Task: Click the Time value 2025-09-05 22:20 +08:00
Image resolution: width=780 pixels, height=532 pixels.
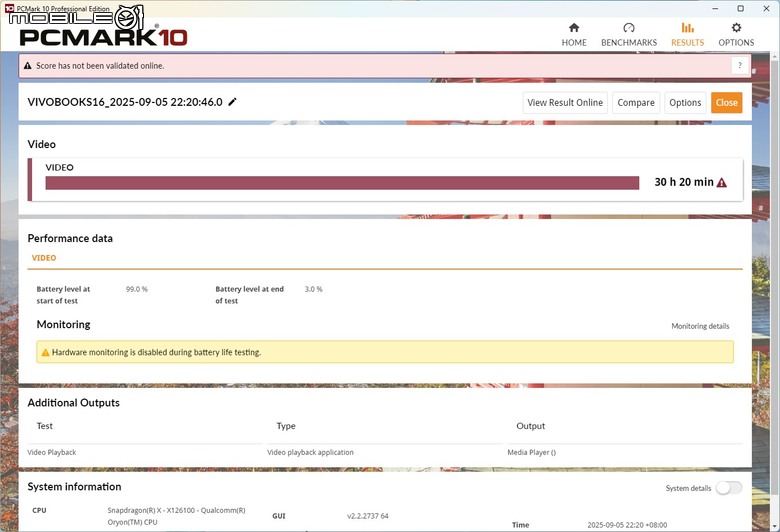Action: click(x=627, y=525)
